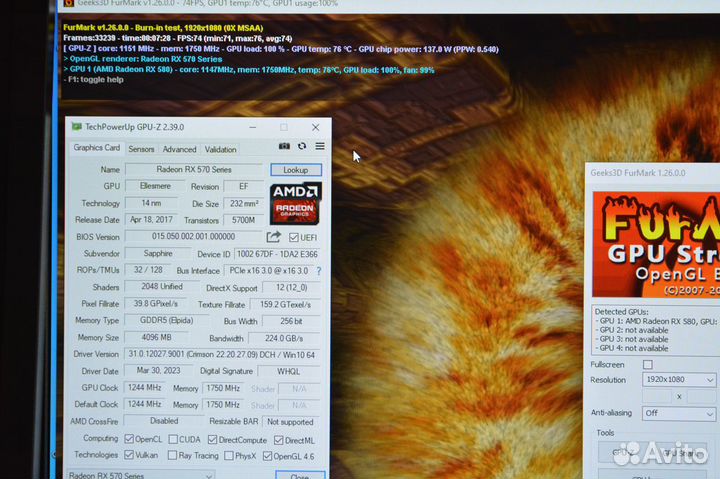
Task: Click the GPU-Z refresh icon
Action: pyautogui.click(x=302, y=147)
